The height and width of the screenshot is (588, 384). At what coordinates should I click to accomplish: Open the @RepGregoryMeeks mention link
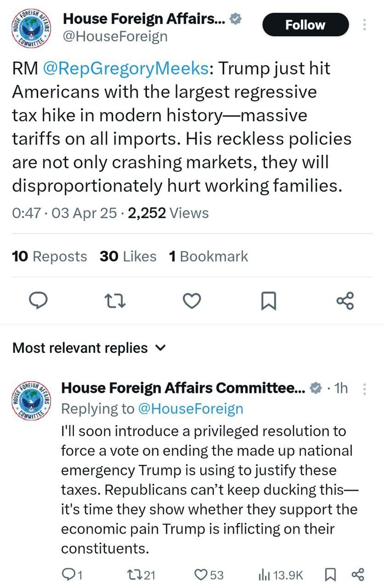(x=125, y=69)
